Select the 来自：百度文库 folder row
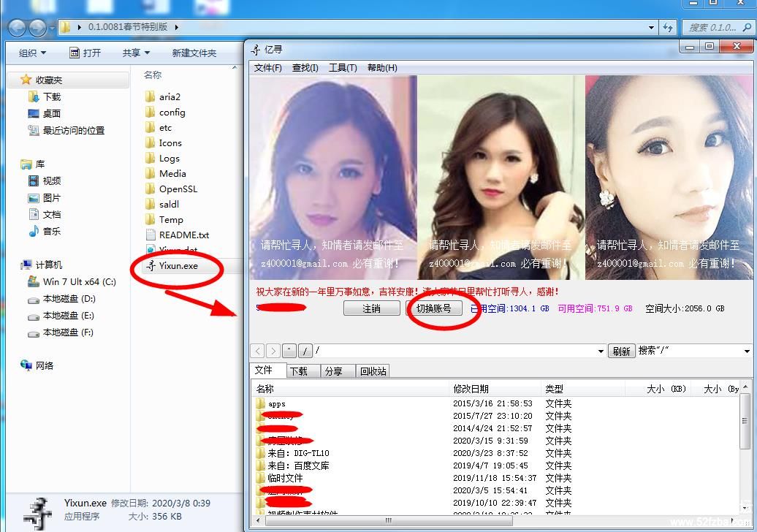 495,465
